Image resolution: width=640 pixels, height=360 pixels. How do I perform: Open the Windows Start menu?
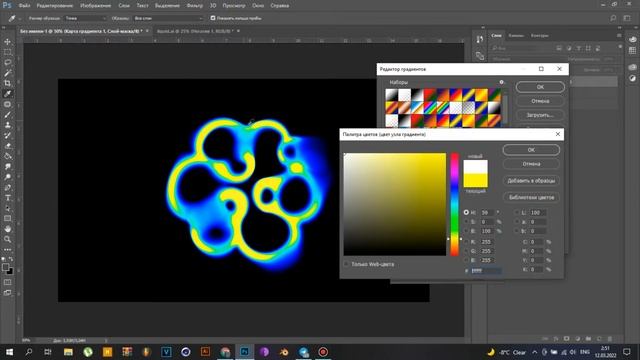coord(9,352)
